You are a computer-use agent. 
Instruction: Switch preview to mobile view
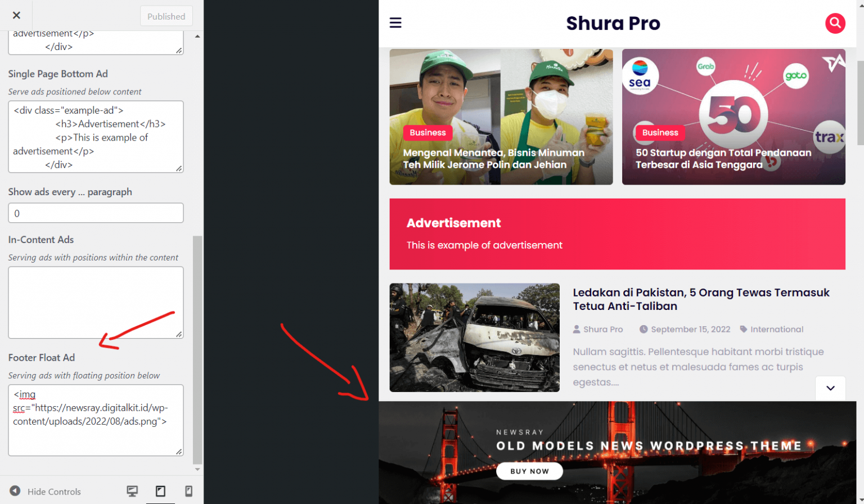tap(188, 491)
